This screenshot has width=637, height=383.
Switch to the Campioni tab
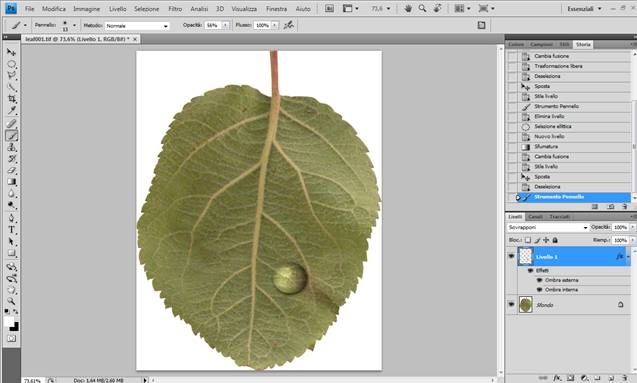click(x=542, y=44)
